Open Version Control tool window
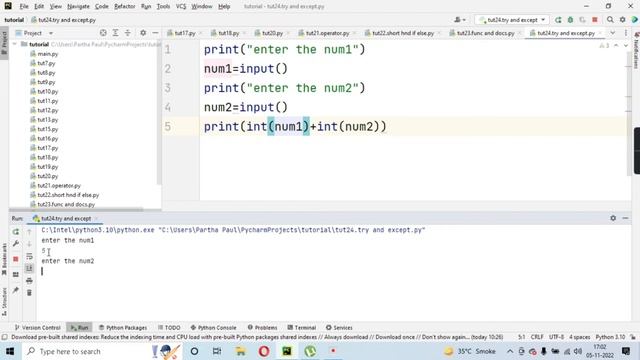The width and height of the screenshot is (640, 360). click(x=38, y=327)
